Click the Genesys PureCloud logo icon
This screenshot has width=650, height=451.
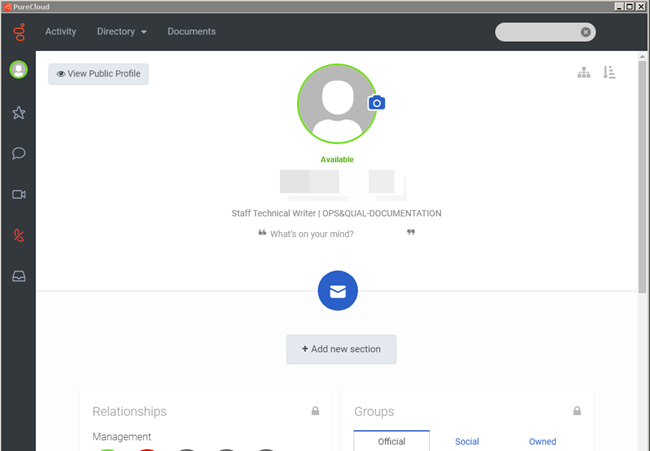tap(18, 32)
